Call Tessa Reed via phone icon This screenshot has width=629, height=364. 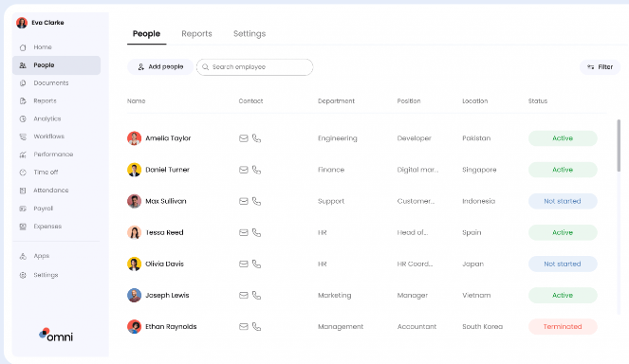(256, 232)
